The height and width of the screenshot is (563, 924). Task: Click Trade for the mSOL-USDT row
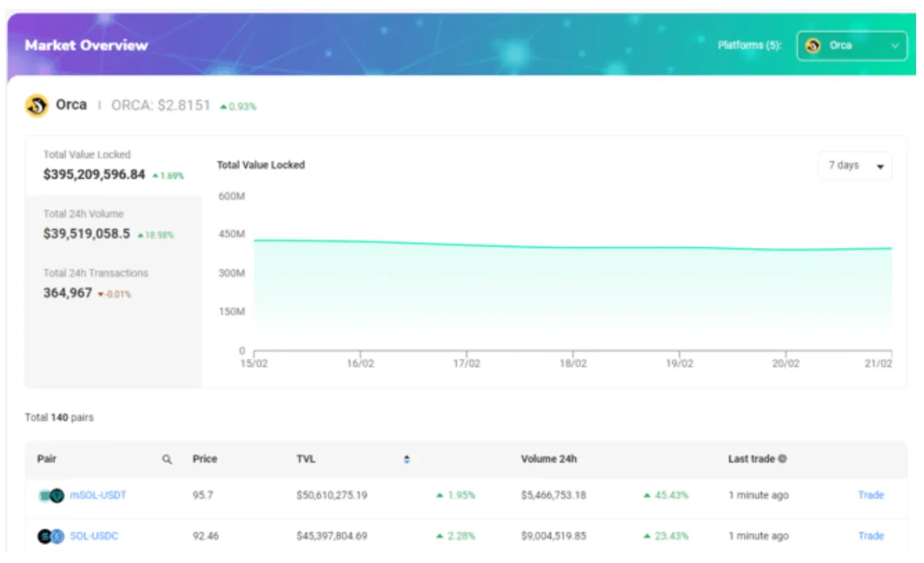point(871,495)
